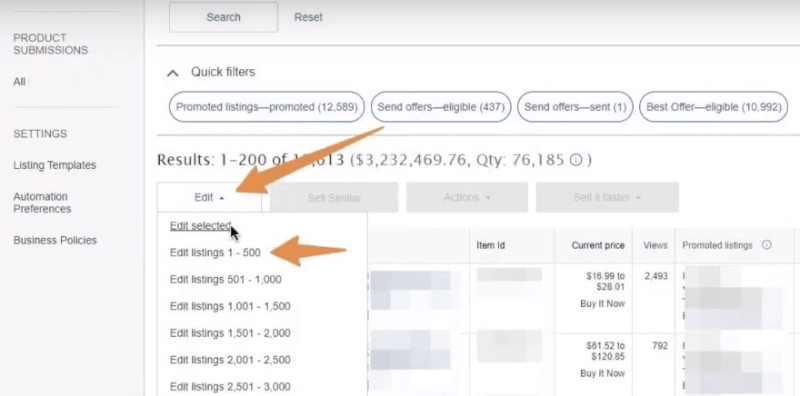Screen dimensions: 800x396
Task: Apply Best Offer—eligible quick filter
Action: pos(714,107)
